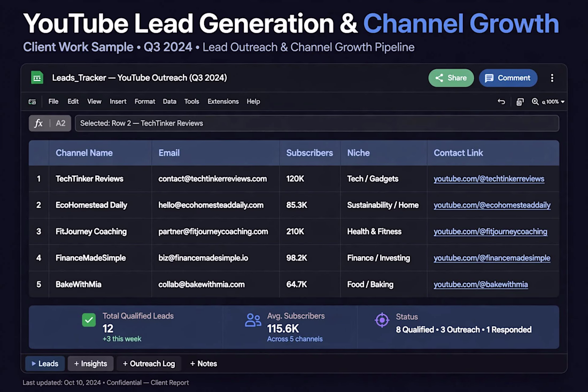Open the three-dot more options menu
The width and height of the screenshot is (588, 392).
(x=552, y=78)
